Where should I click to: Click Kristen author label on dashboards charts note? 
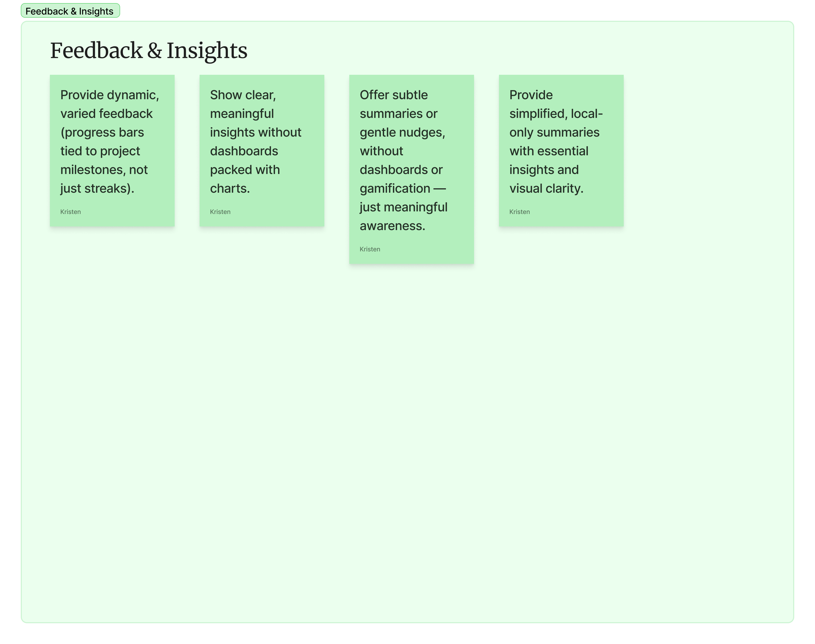tap(220, 212)
